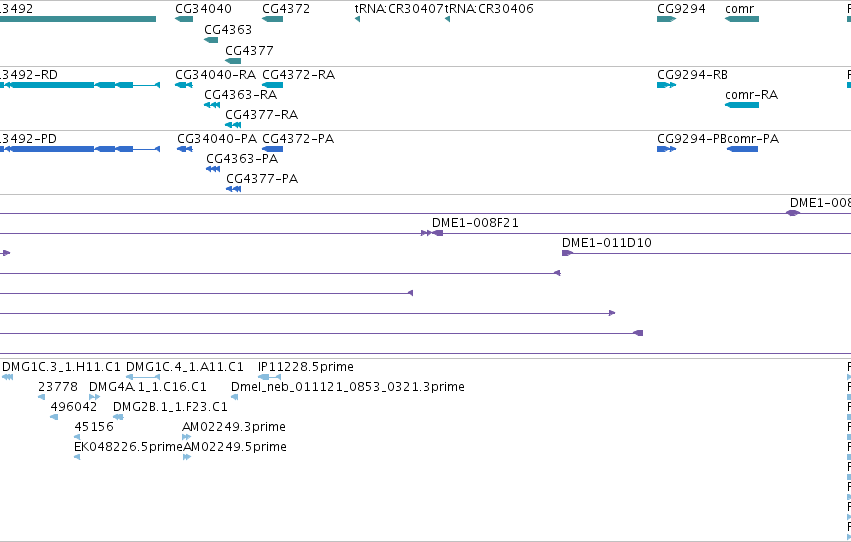
Task: Click the CG4363-RA transcript label
Action: pos(240,94)
